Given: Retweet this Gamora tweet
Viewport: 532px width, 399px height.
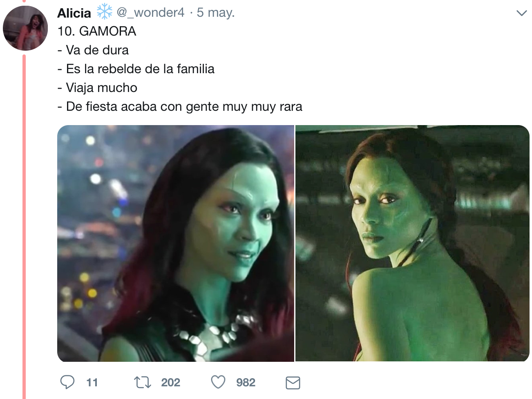Looking at the screenshot, I should [143, 382].
